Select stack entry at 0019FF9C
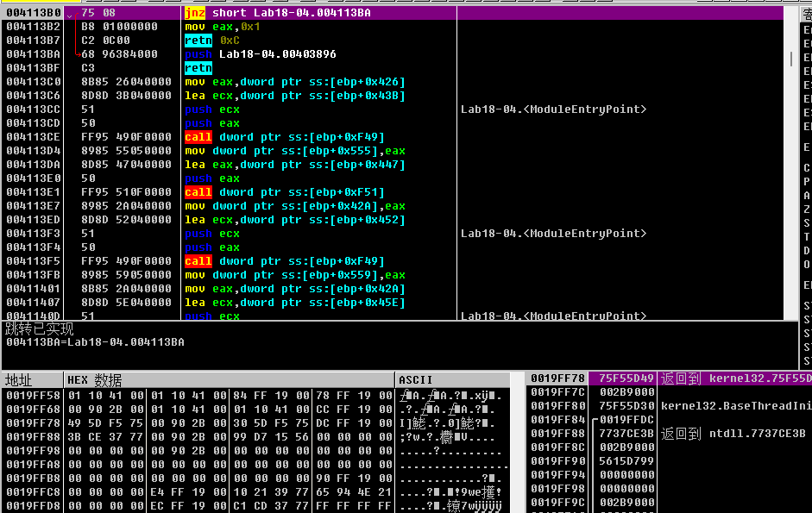Screen dimensions: 812x513 point(669,503)
